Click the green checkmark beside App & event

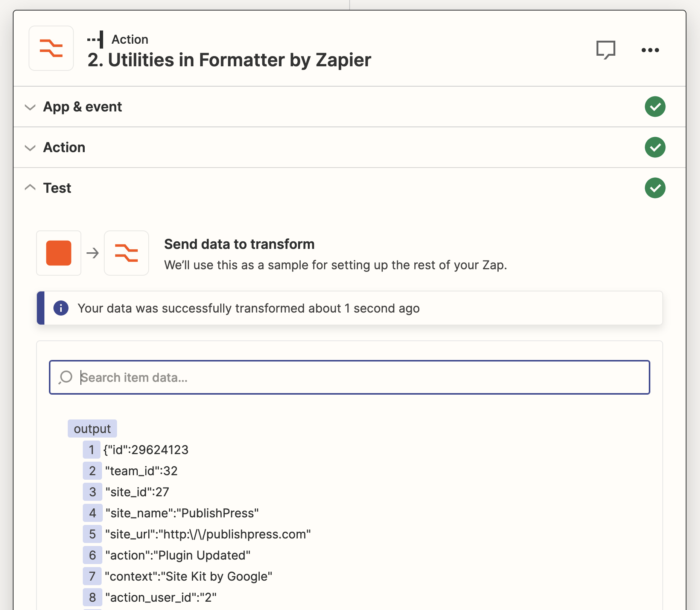(655, 107)
